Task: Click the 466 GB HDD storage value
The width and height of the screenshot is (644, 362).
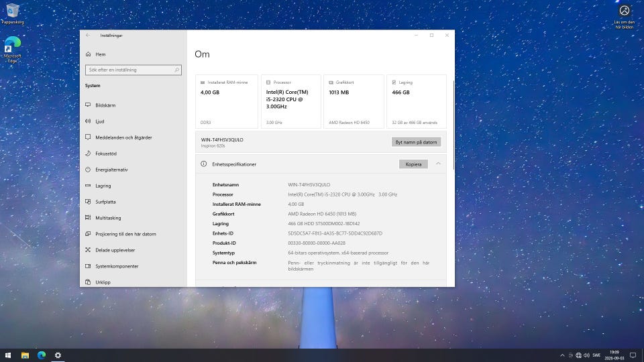Action: tap(323, 224)
